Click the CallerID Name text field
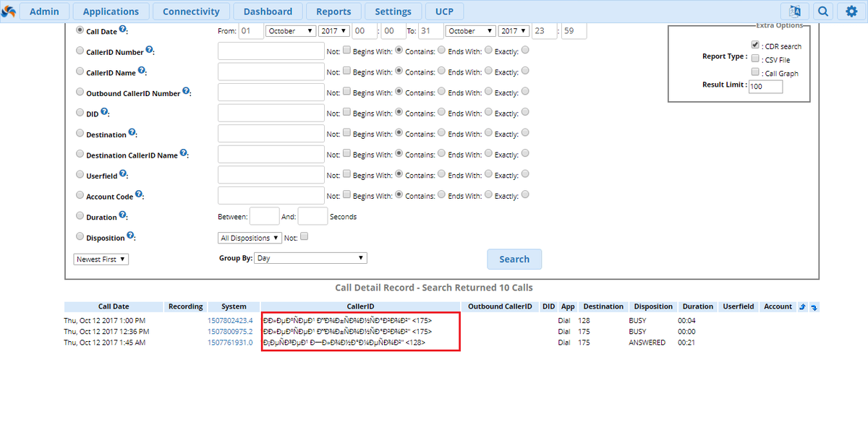868x425 pixels. point(271,72)
